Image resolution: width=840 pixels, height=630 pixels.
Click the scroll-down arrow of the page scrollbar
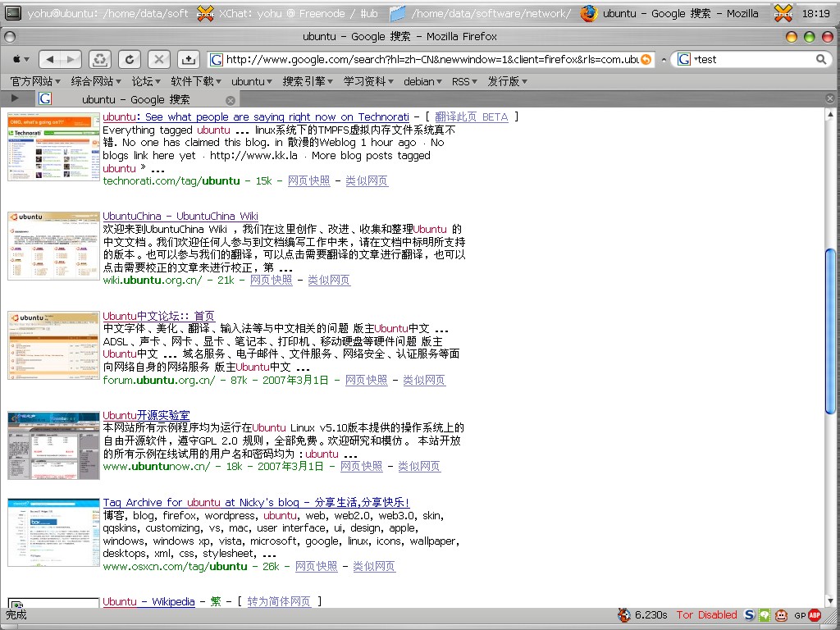click(830, 601)
